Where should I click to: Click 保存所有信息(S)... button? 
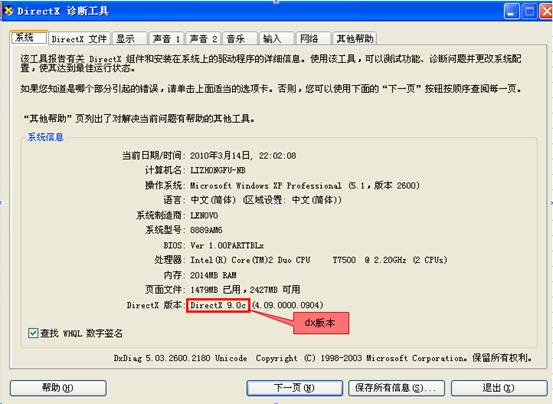point(396,388)
